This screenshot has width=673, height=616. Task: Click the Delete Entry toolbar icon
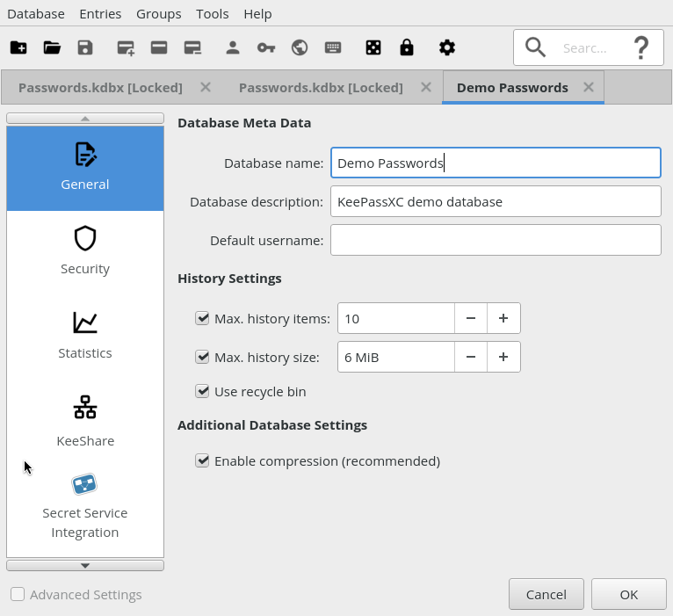coord(192,47)
